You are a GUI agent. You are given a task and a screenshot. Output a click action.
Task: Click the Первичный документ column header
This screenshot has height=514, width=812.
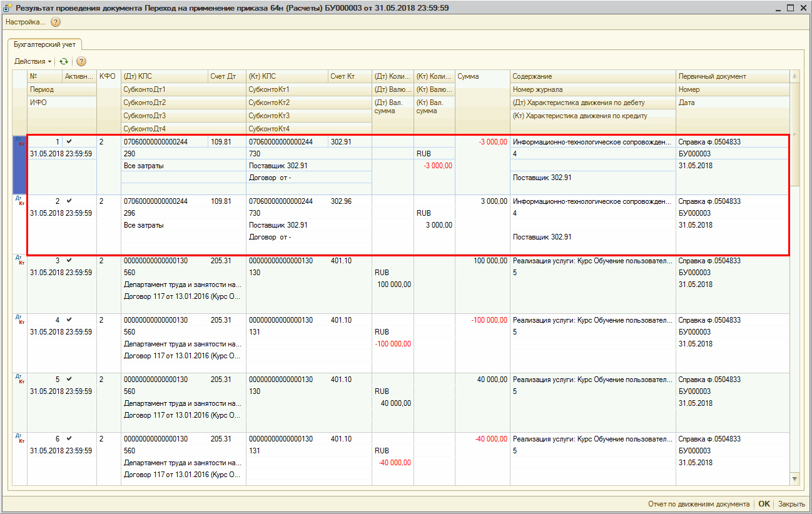pyautogui.click(x=733, y=76)
